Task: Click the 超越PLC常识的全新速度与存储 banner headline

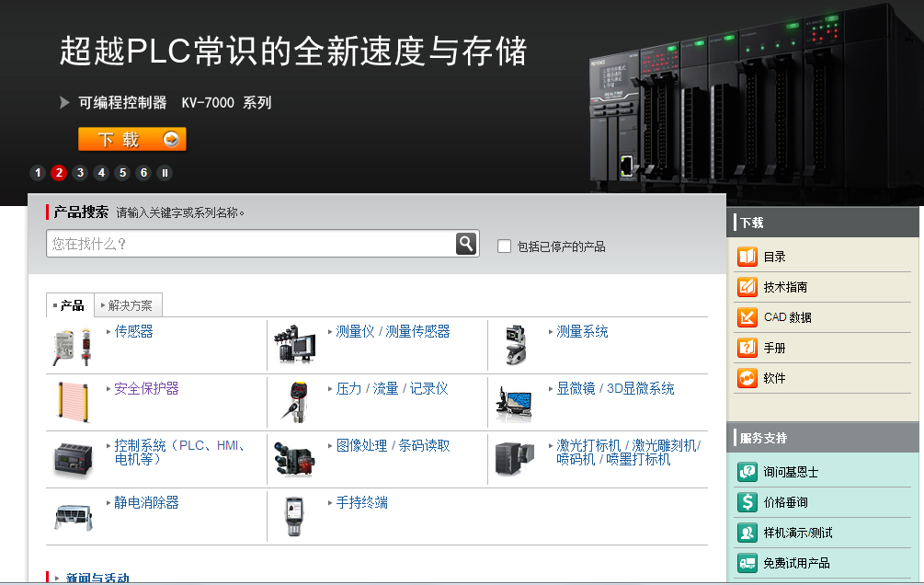Action: 293,51
